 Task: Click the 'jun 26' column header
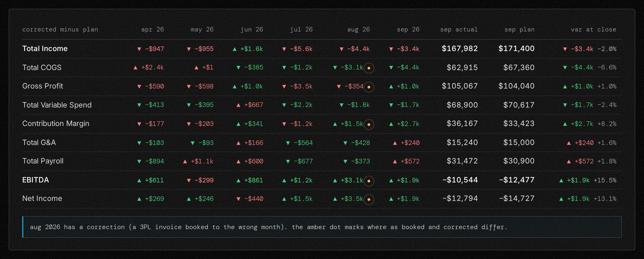(252, 29)
